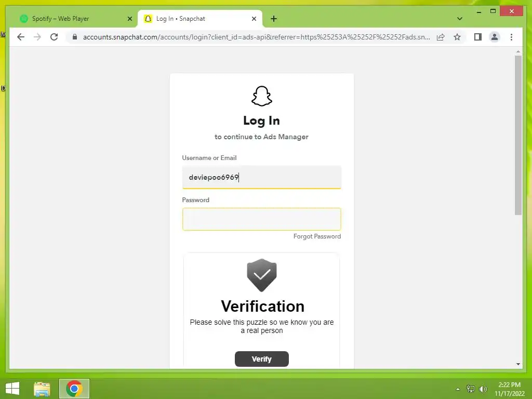Click the scrollbar up arrow
Screen dimensions: 532x399
coord(518,51)
